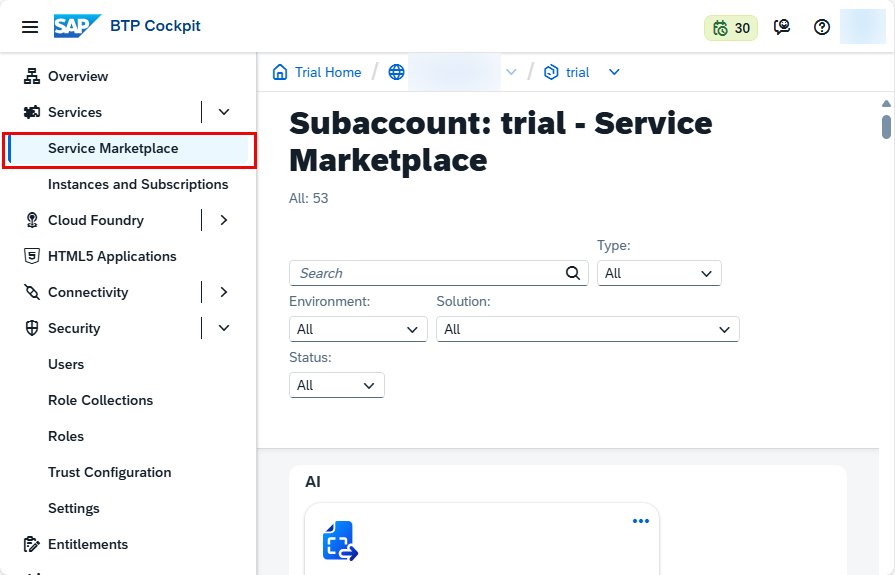This screenshot has width=895, height=575.
Task: Open Settings under Security
Action: tap(74, 508)
